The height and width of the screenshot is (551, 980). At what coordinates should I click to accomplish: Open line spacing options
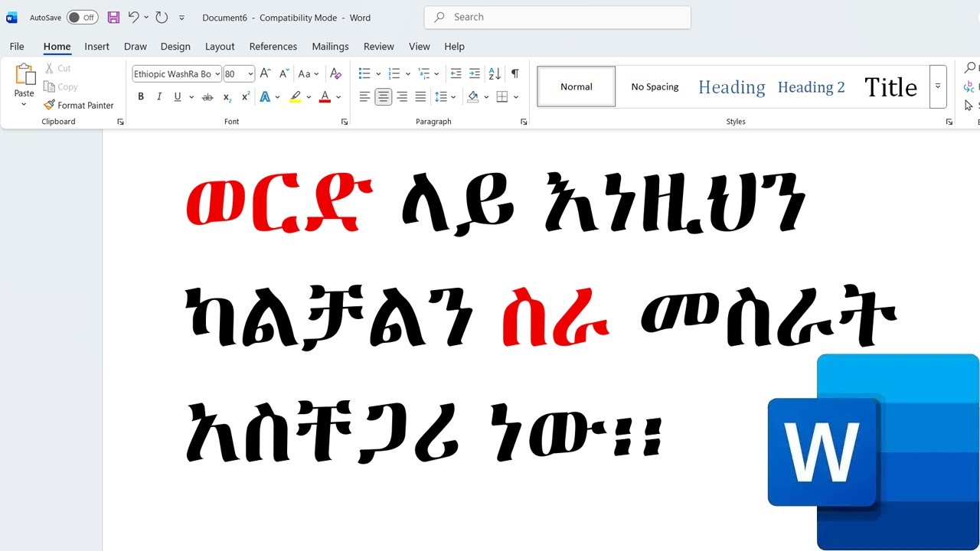444,96
